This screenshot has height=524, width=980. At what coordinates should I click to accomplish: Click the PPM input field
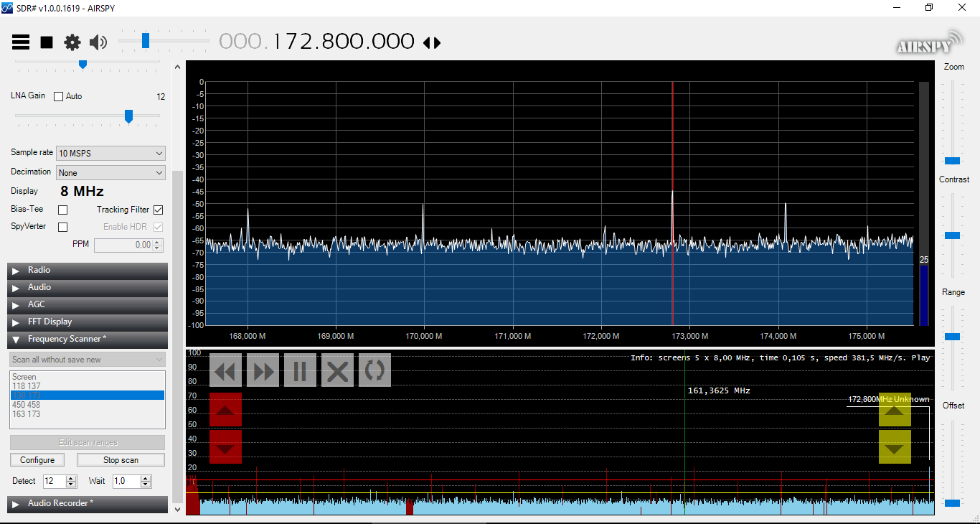pyautogui.click(x=123, y=245)
